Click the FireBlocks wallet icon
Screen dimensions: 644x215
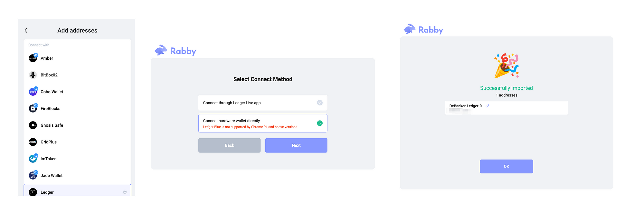coord(33,108)
